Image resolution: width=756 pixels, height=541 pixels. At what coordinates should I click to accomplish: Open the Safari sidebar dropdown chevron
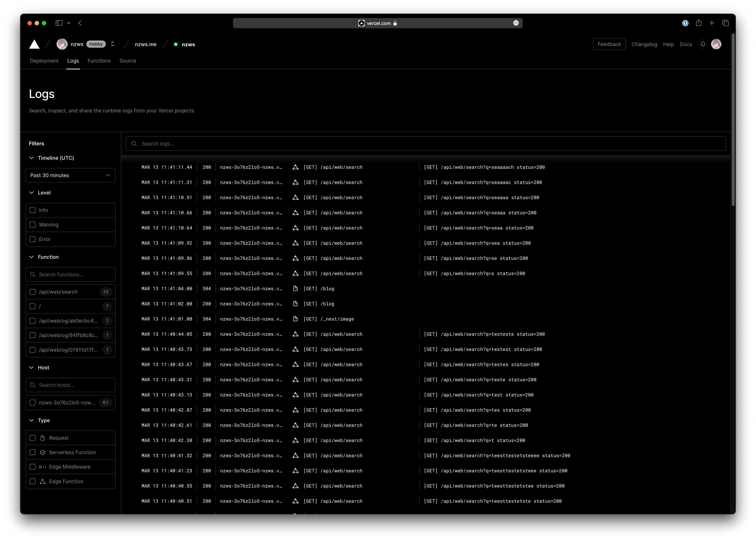click(69, 23)
